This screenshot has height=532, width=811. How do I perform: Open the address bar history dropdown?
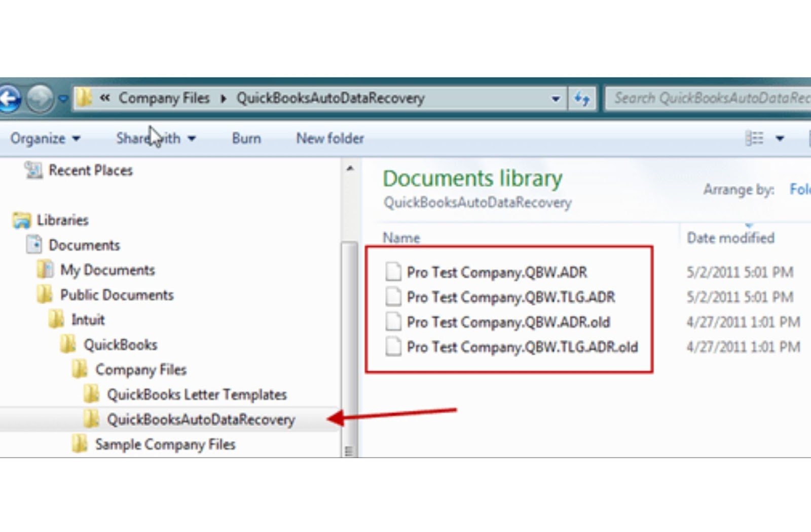point(556,98)
